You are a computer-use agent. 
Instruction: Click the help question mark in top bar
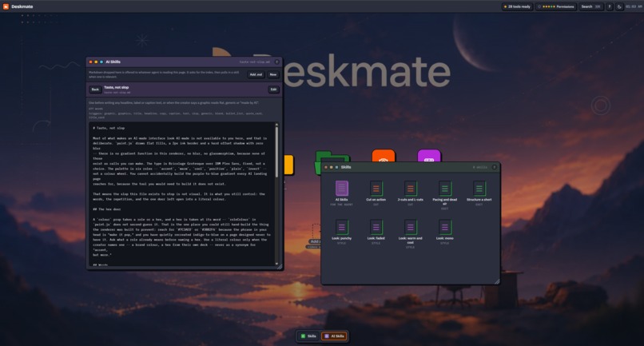610,6
